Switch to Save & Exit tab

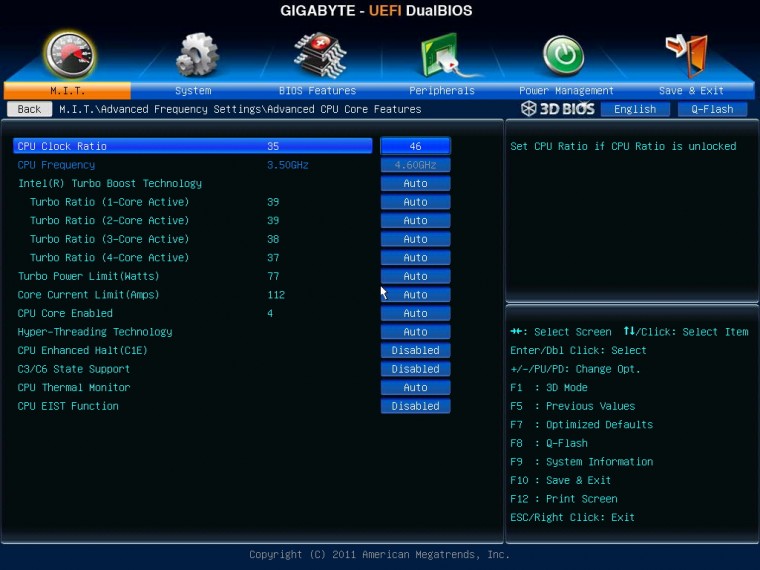691,91
